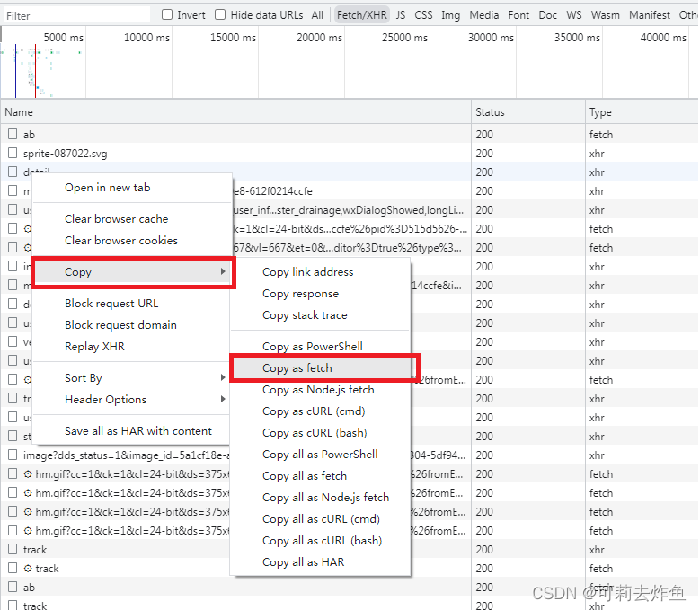700x610 pixels.
Task: Click in the Filter text field
Action: tap(76, 15)
